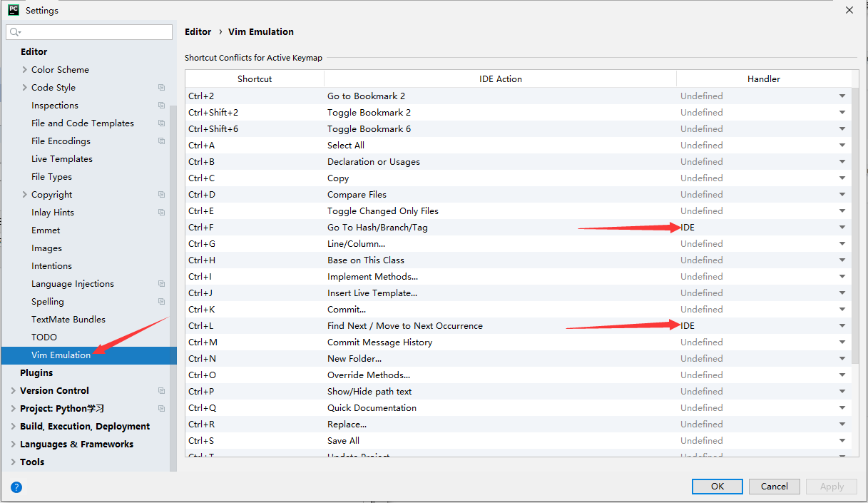Sort by the IDE Action column header
The image size is (868, 503).
[x=500, y=79]
